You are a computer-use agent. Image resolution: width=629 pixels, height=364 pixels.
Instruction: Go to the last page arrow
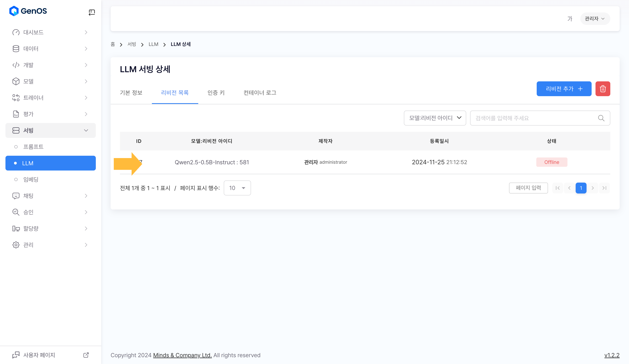point(604,188)
